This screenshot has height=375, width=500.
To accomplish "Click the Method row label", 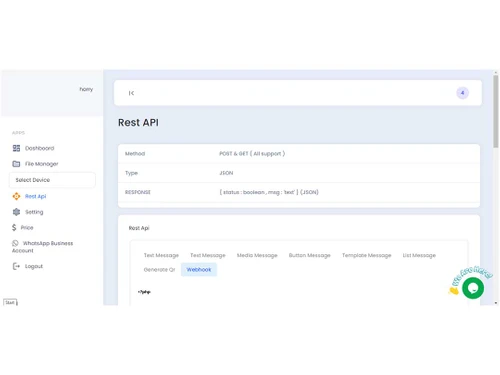I will (135, 154).
